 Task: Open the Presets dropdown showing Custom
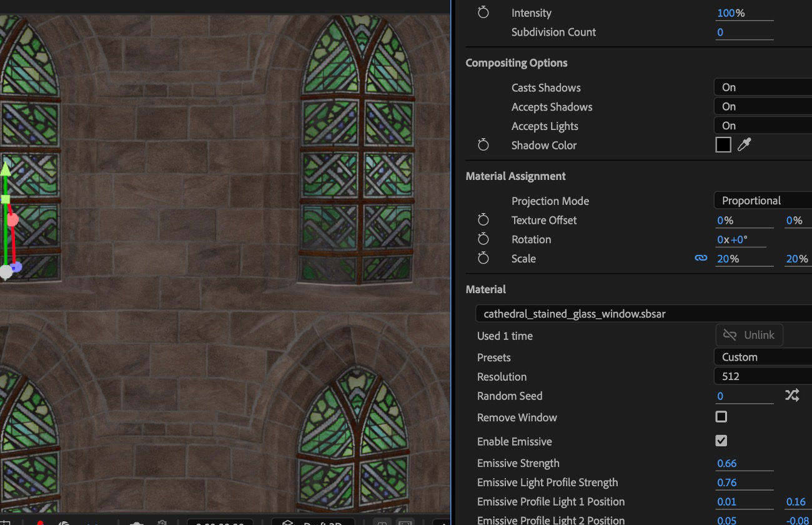(x=763, y=357)
